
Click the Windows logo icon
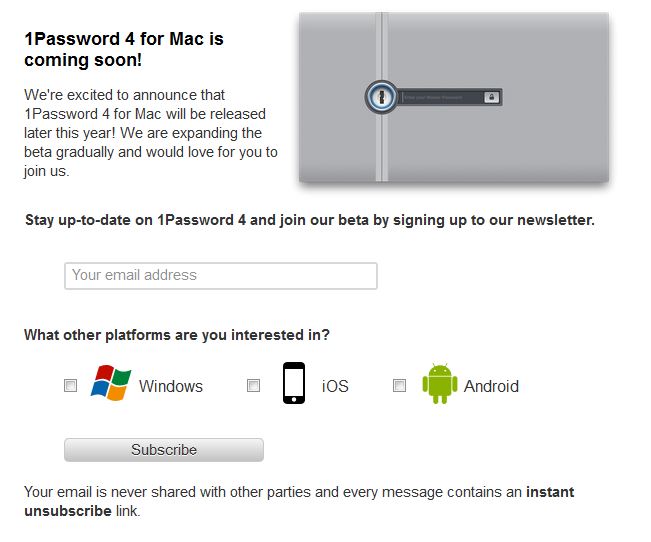[111, 383]
